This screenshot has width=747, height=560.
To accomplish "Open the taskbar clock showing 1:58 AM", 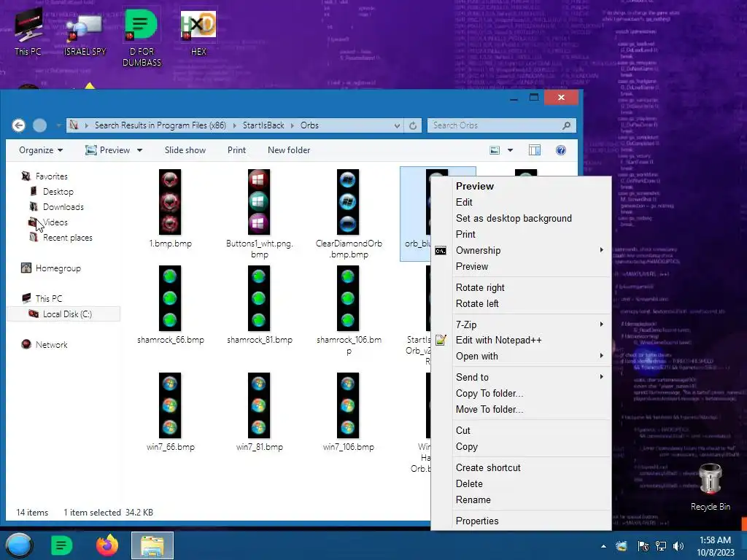I will (x=715, y=546).
